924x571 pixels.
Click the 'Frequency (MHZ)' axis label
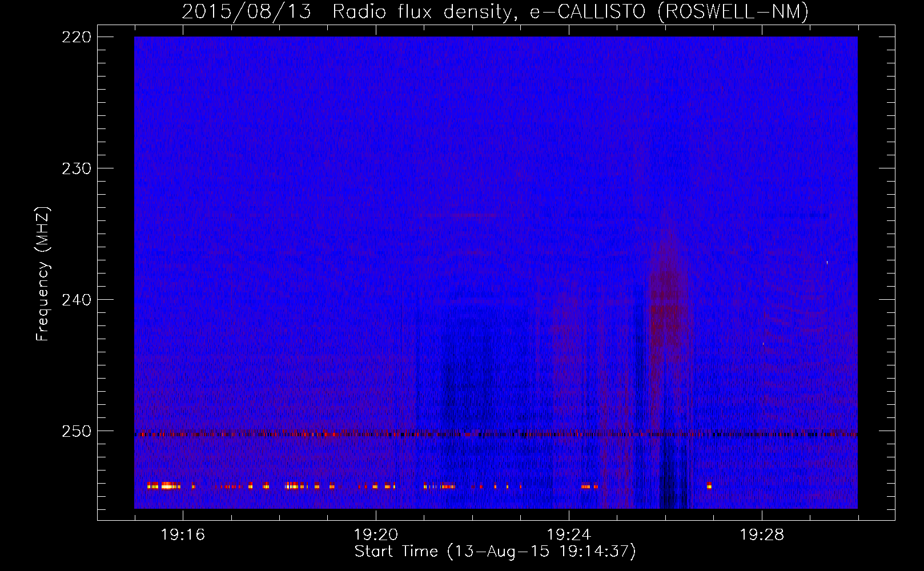43,274
